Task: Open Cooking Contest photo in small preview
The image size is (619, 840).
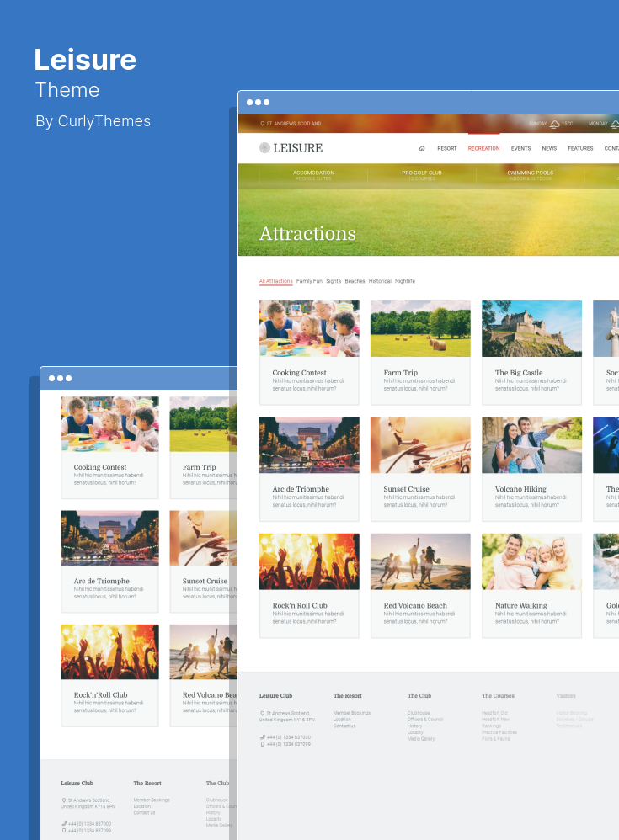Action: tap(109, 424)
